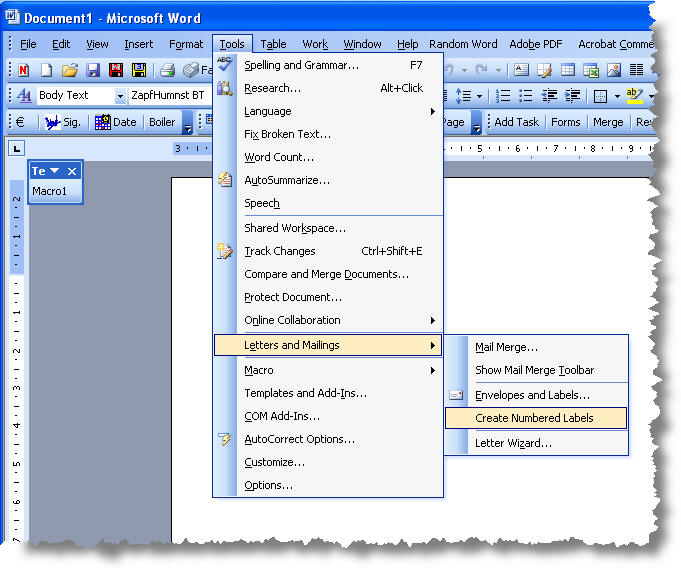This screenshot has height=568, width=681.
Task: Select AutoSummarize in the Tools menu
Action: pos(328,180)
